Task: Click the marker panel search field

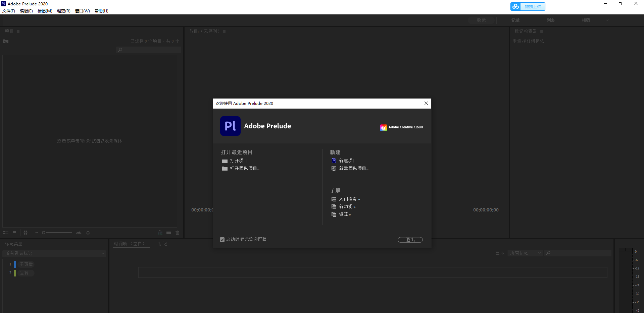Action: (x=578, y=253)
